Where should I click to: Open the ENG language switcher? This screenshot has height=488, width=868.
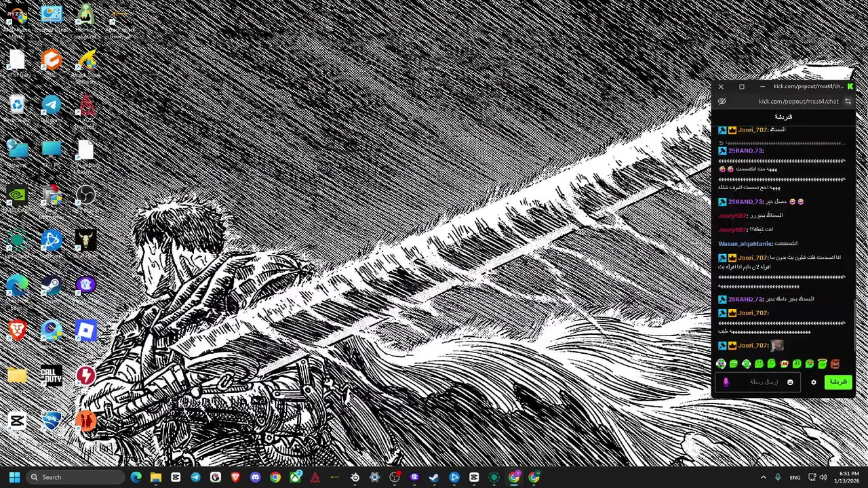click(x=795, y=477)
